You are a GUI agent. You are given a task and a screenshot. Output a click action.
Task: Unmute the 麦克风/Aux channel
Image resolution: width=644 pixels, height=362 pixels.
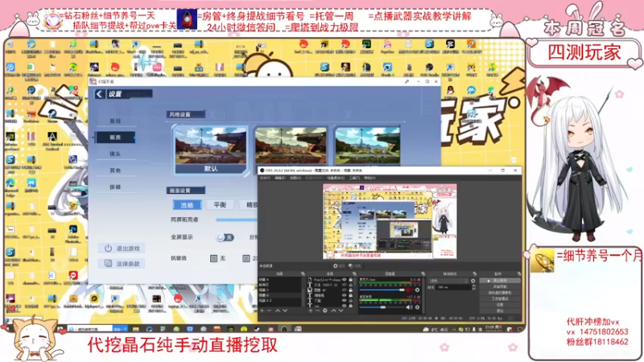point(408,290)
